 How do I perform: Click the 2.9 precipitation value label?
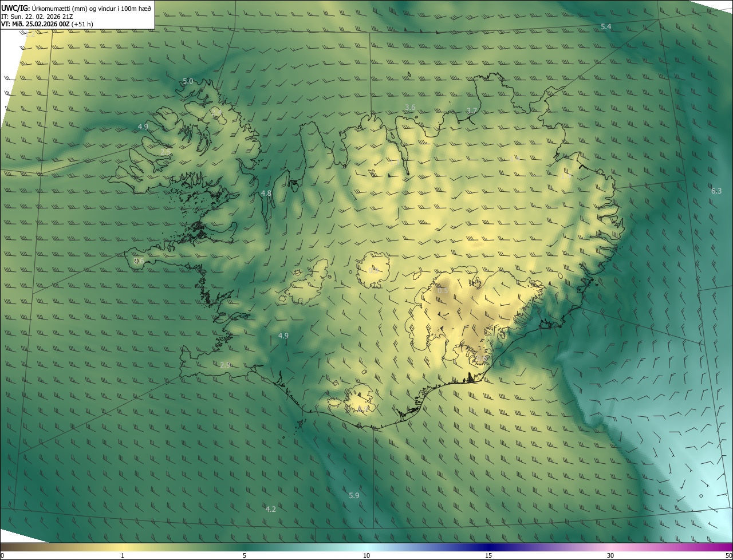tap(226, 365)
